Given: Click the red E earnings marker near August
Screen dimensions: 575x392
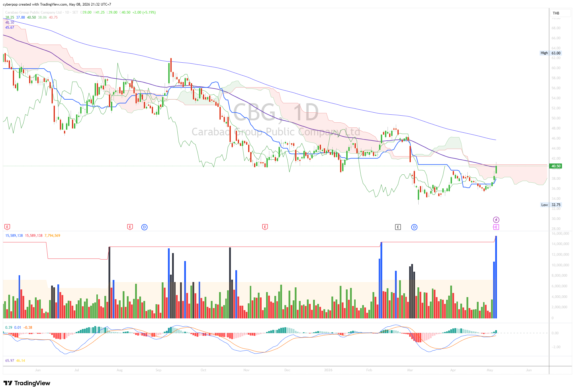Looking at the screenshot, I should 130,227.
